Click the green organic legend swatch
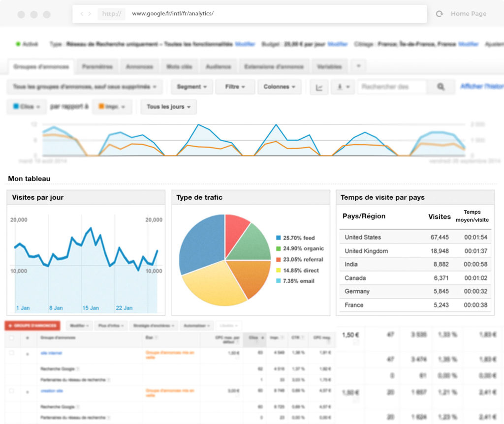 [279, 248]
